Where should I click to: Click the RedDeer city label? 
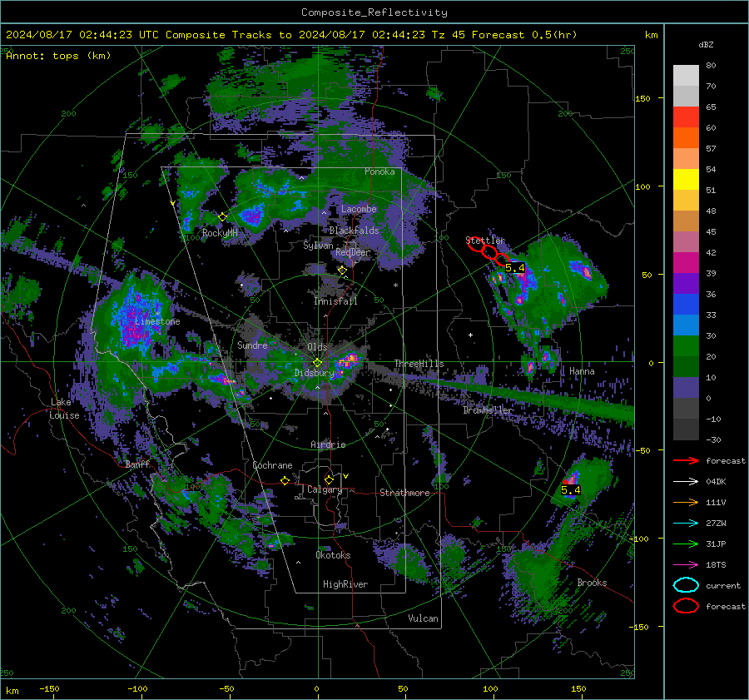click(x=353, y=252)
